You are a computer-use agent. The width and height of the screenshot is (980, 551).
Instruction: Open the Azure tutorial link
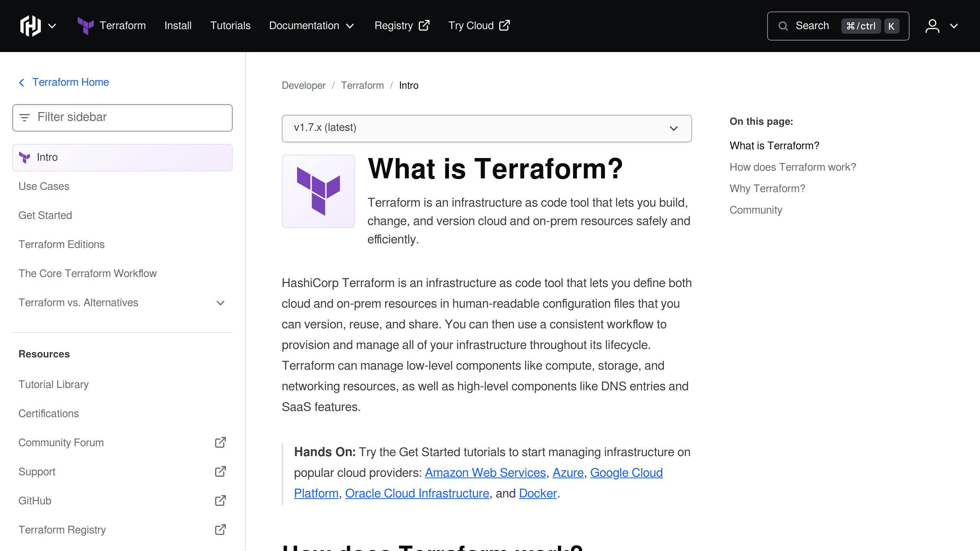click(x=568, y=473)
